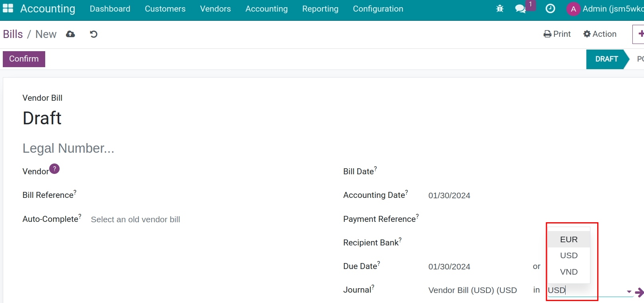
Task: Open the apps grid home menu
Action: [8, 8]
